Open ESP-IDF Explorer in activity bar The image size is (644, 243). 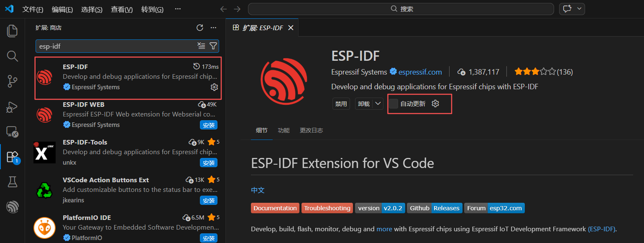(x=13, y=207)
